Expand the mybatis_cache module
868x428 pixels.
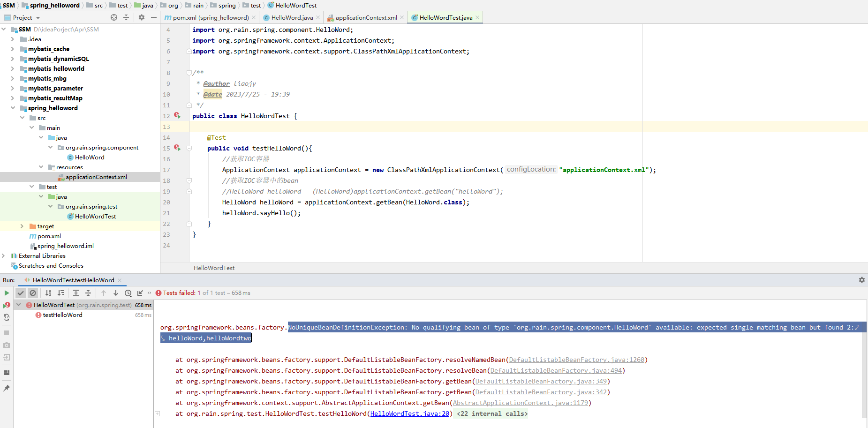pos(13,49)
